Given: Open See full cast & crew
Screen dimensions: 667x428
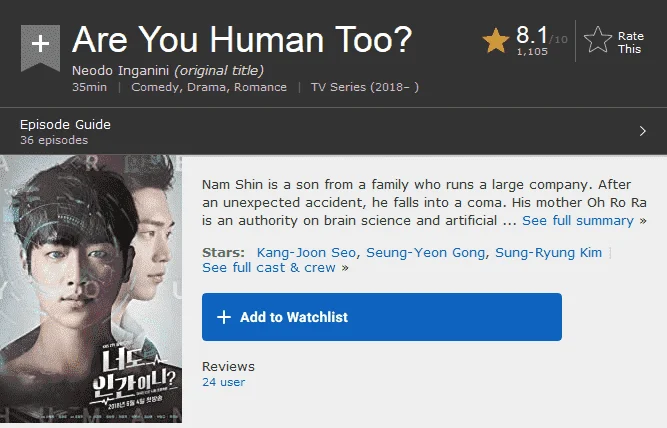Looking at the screenshot, I should point(269,267).
